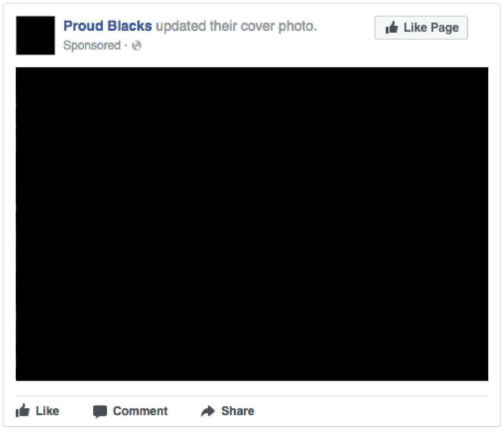Click the globe public audience icon

(137, 45)
